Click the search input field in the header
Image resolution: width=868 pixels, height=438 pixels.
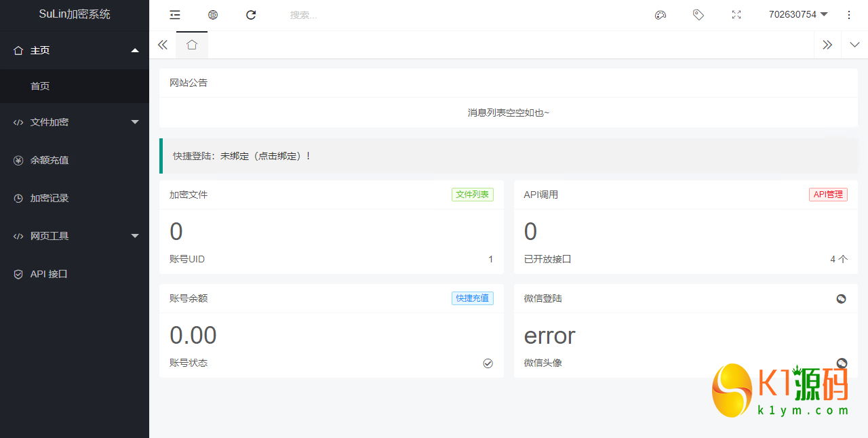point(319,15)
